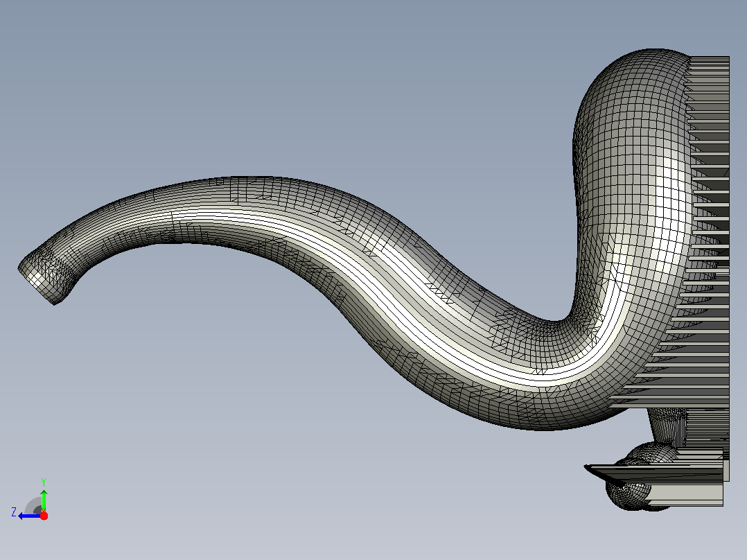Click the topmost heatsink fin edge
Screen dimensions: 747x560
[710, 58]
